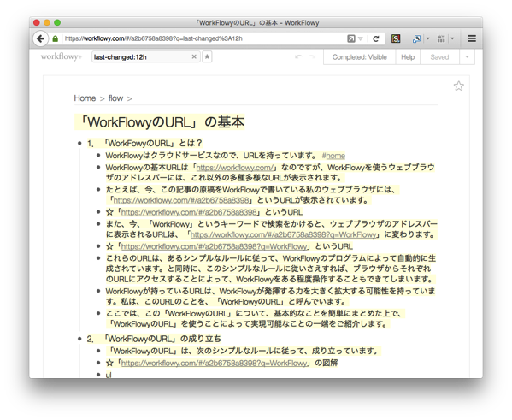Screen dimensions: 512x420
Task: Click bullet of item 1.「WorkFowyのURL」とは？
Action: click(x=79, y=143)
